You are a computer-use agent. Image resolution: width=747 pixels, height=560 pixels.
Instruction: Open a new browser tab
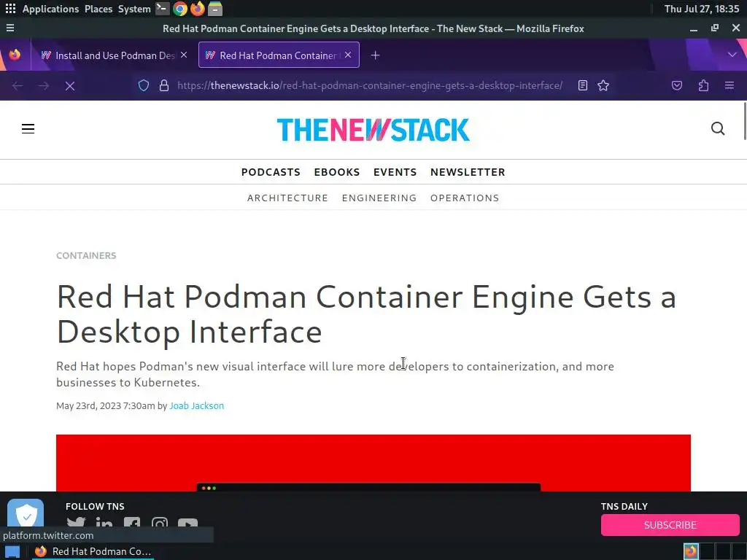[376, 55]
